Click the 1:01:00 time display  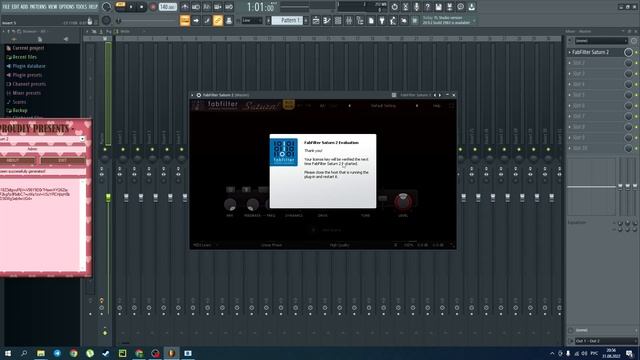click(260, 7)
